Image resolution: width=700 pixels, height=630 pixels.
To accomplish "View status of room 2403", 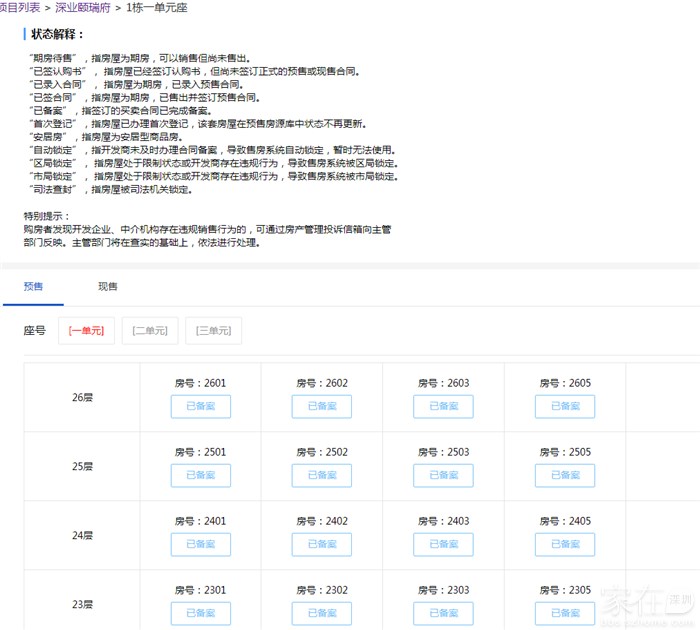I will click(x=443, y=544).
